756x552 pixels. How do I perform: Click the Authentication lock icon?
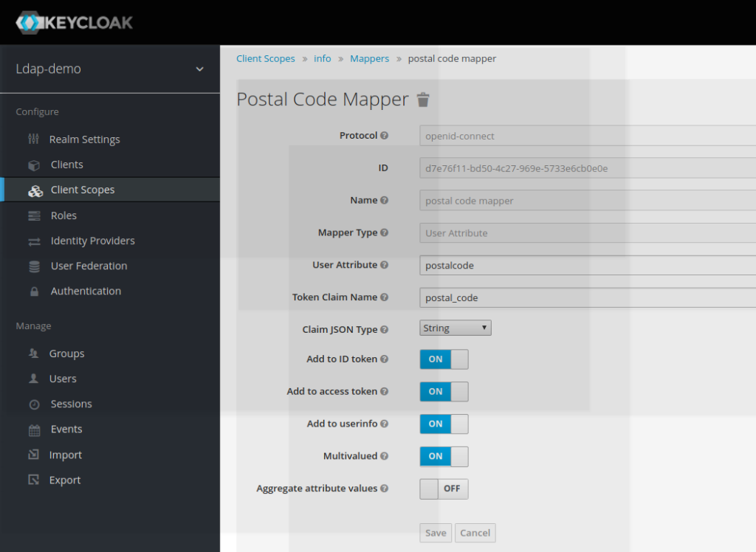coord(34,291)
